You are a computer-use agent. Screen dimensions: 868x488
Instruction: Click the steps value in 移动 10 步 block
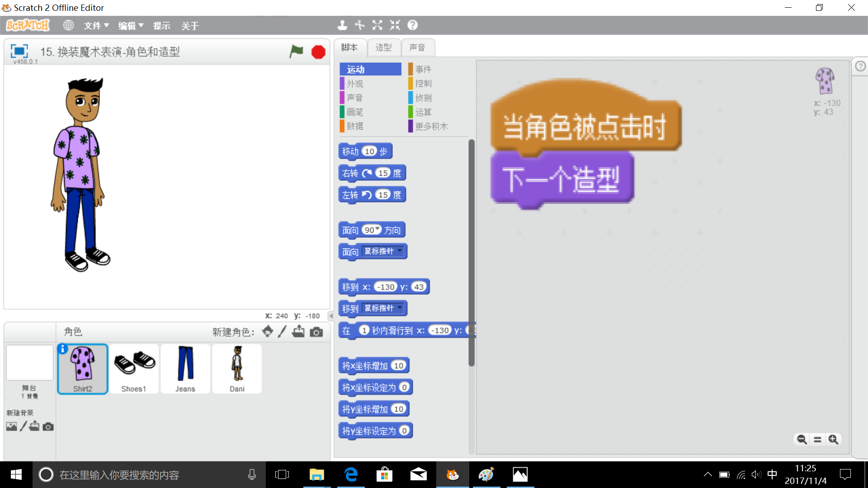click(x=369, y=151)
